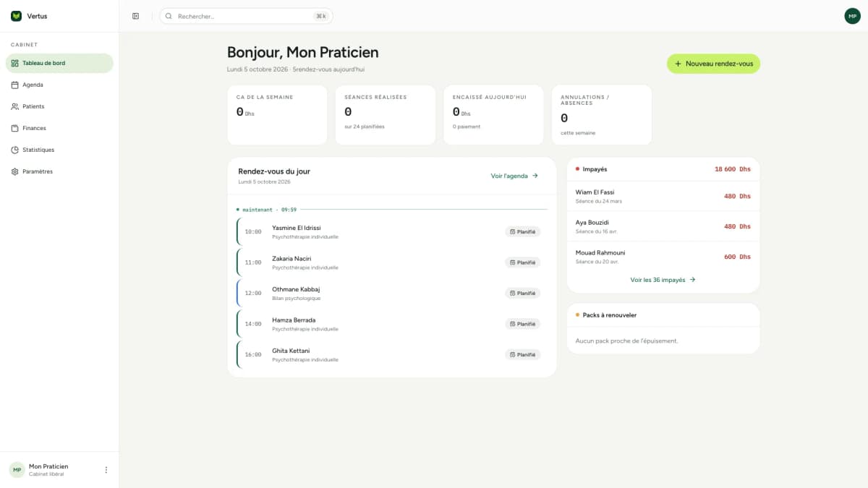This screenshot has width=868, height=488.
Task: Click calendar icon in Ghita Kettani's Planifié badge
Action: tap(513, 355)
